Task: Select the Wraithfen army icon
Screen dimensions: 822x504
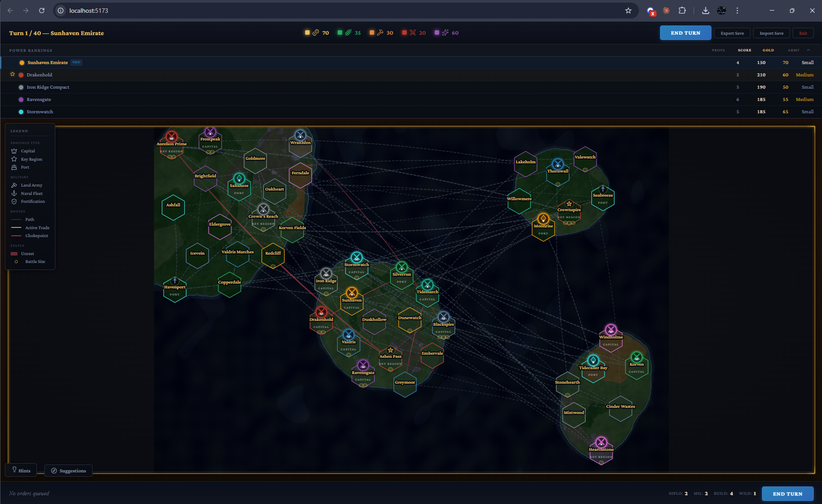Action: [300, 135]
